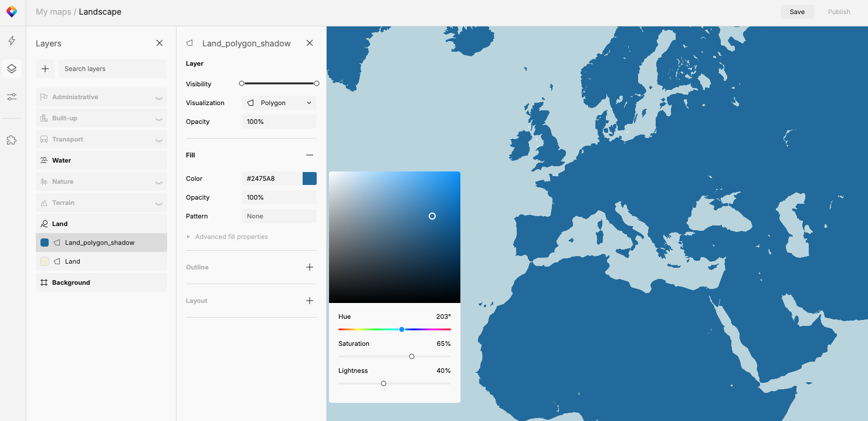Open the Layers panel sidebar icon

tap(12, 69)
